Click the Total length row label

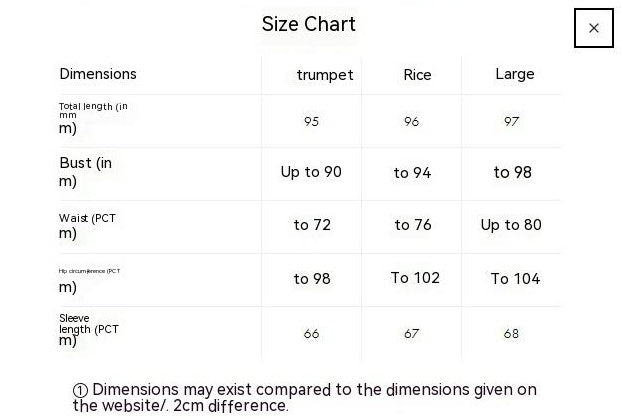[x=93, y=118]
